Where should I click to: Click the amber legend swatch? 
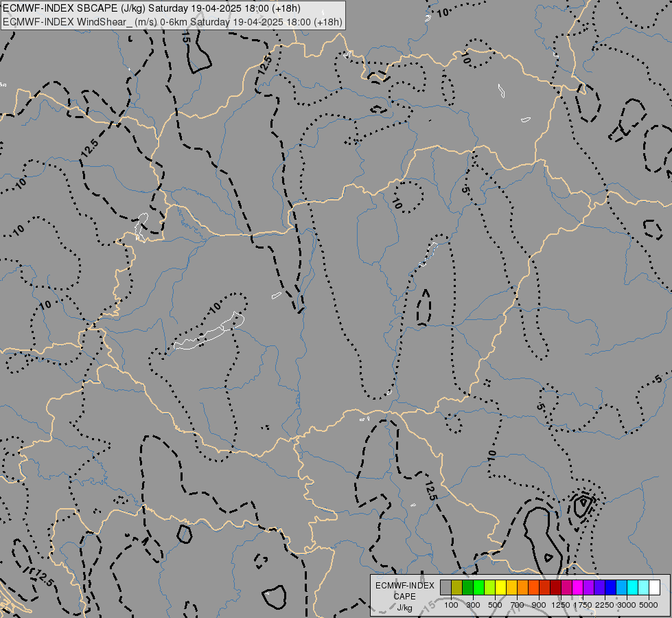(x=511, y=588)
